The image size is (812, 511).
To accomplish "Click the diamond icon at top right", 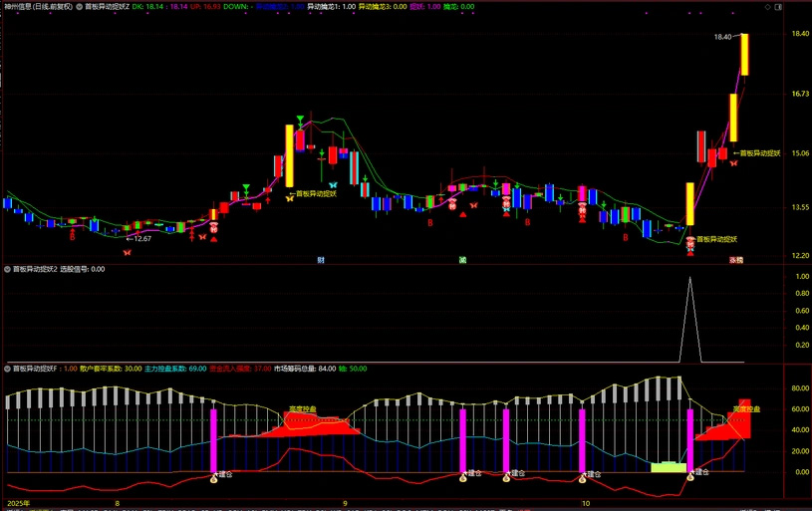I will pos(768,7).
